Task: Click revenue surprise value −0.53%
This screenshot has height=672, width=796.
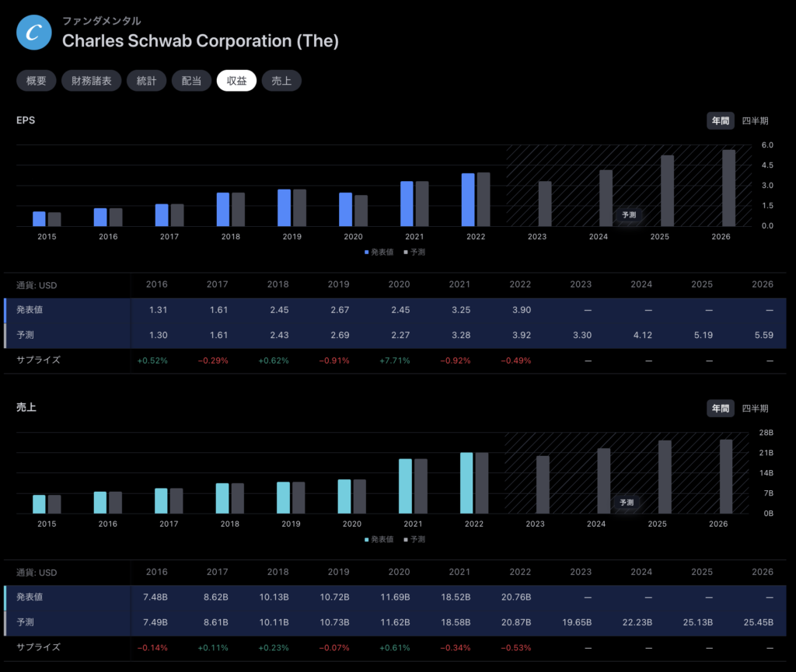Action: (516, 648)
